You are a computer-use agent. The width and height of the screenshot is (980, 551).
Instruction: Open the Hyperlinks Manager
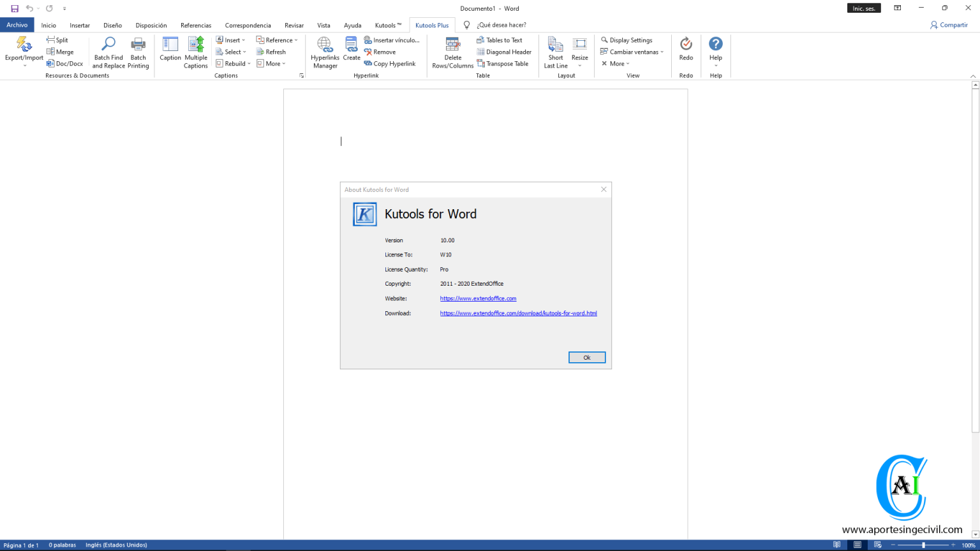coord(325,52)
